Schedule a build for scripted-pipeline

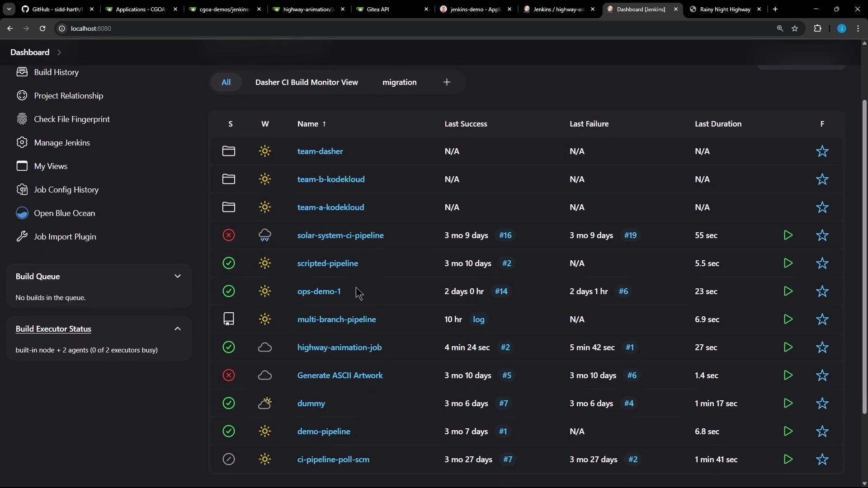pyautogui.click(x=788, y=263)
